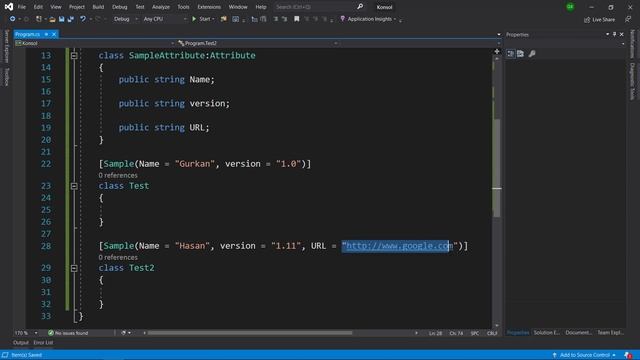Click the green No issues found checkmark

[x=51, y=333]
